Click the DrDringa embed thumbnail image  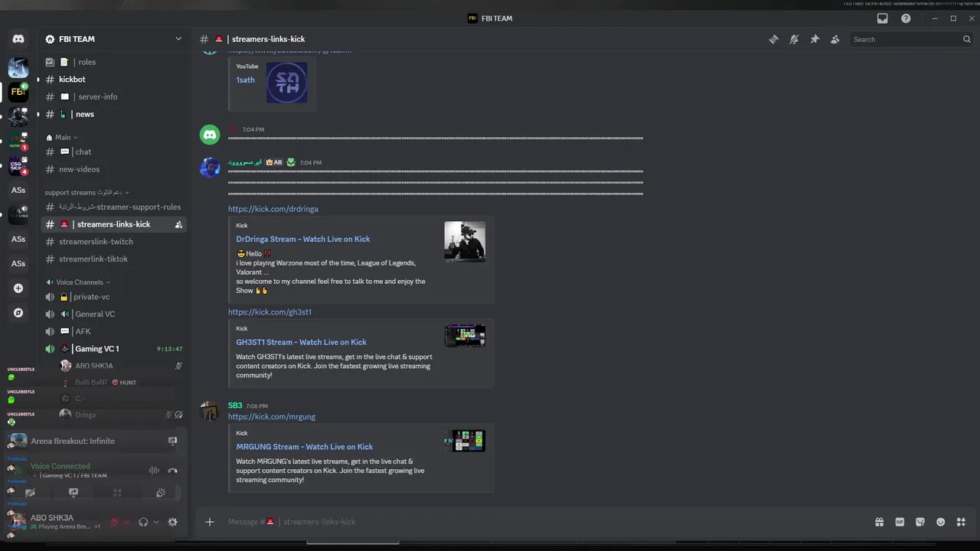(x=465, y=242)
